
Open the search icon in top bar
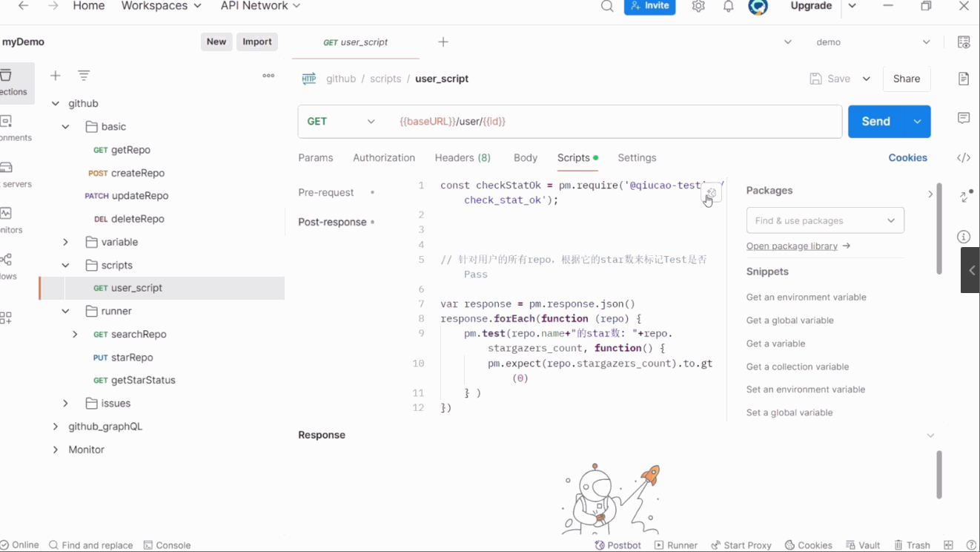(607, 6)
